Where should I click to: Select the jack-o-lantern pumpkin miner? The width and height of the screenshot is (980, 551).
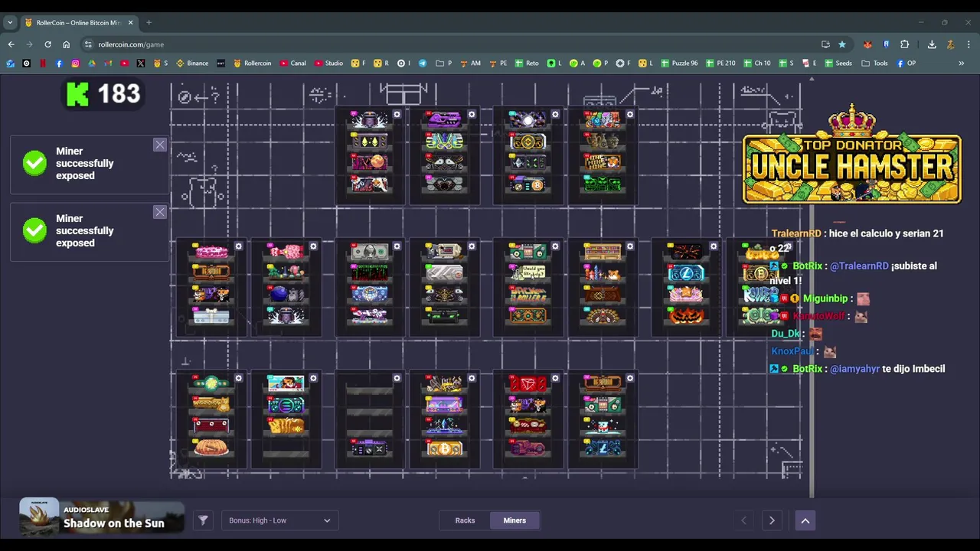point(685,315)
